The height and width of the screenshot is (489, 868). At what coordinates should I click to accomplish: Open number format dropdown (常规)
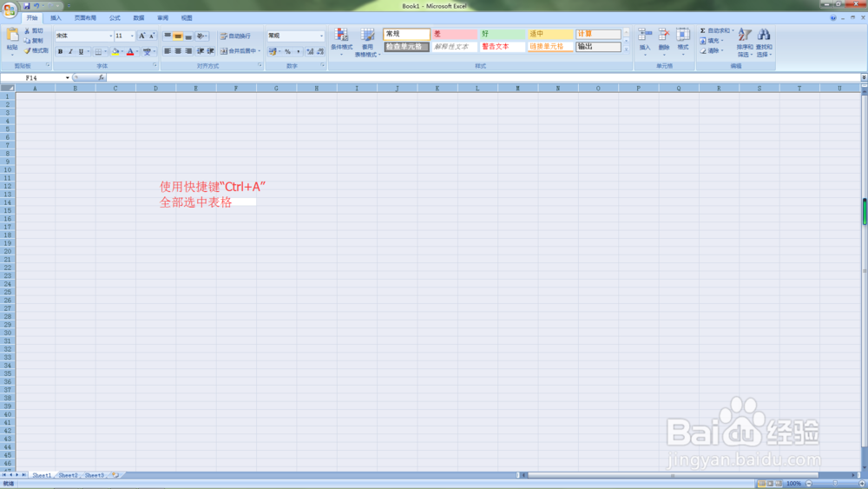coord(321,36)
